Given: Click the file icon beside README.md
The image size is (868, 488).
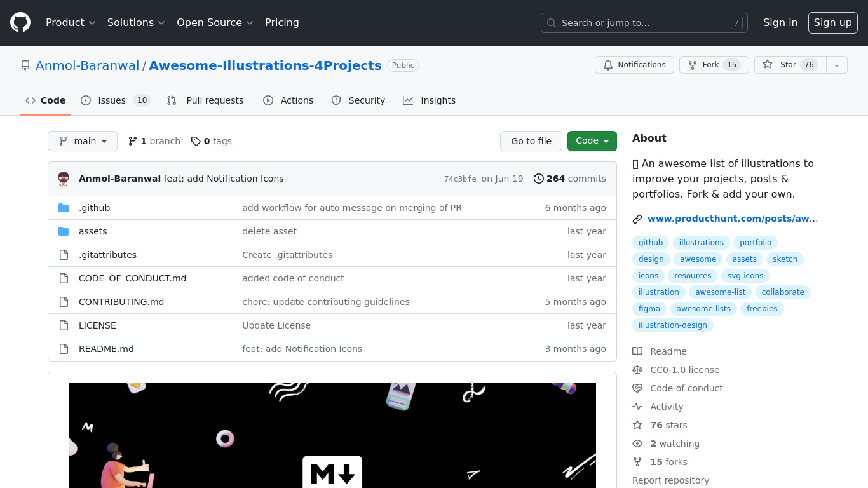Looking at the screenshot, I should 64,349.
